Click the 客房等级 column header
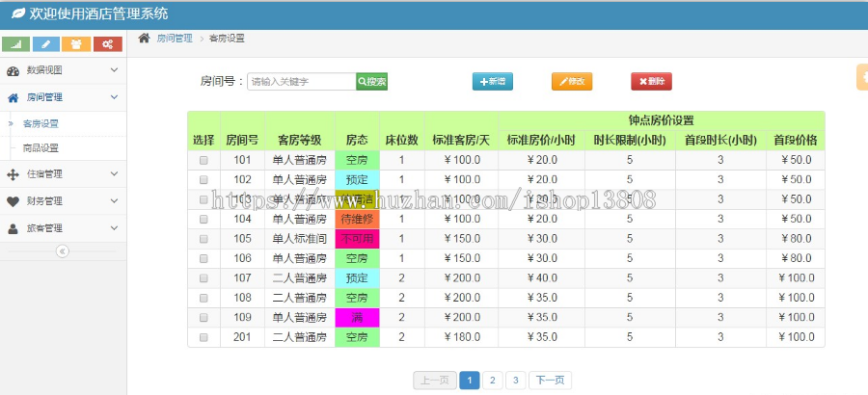 pos(300,140)
